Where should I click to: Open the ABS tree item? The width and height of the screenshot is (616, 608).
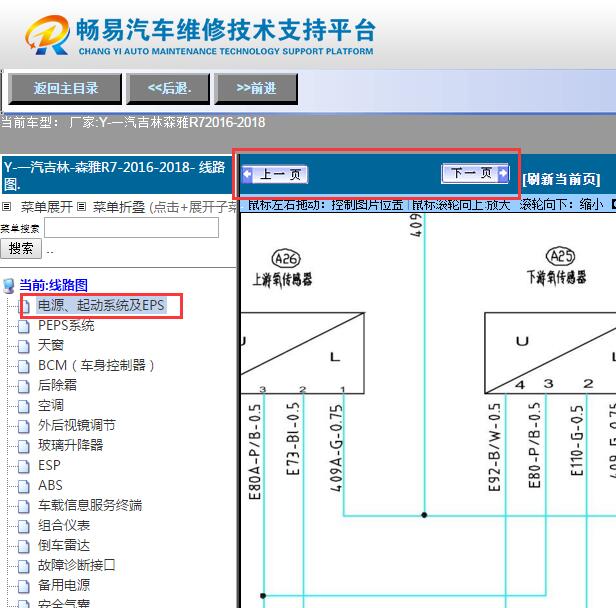[50, 485]
